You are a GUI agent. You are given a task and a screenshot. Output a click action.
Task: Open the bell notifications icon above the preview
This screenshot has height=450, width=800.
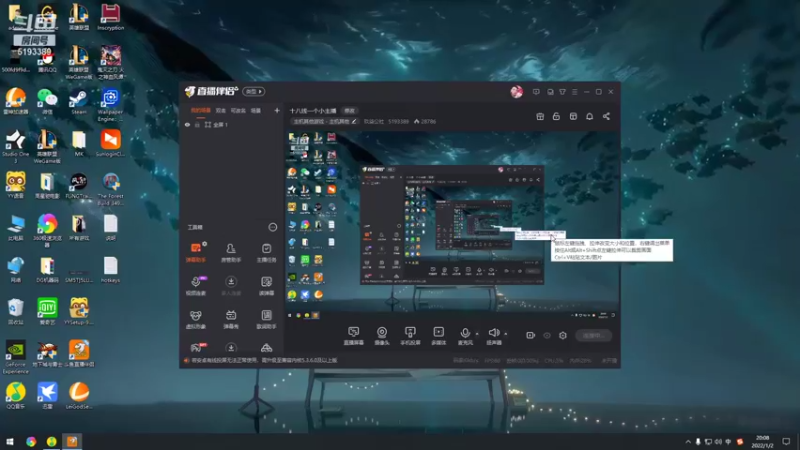[x=589, y=116]
